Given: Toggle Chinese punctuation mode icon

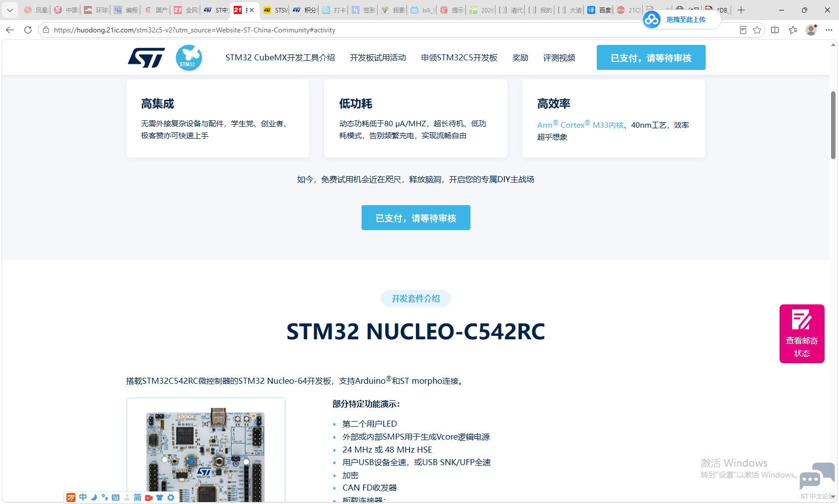Looking at the screenshot, I should click(x=105, y=498).
